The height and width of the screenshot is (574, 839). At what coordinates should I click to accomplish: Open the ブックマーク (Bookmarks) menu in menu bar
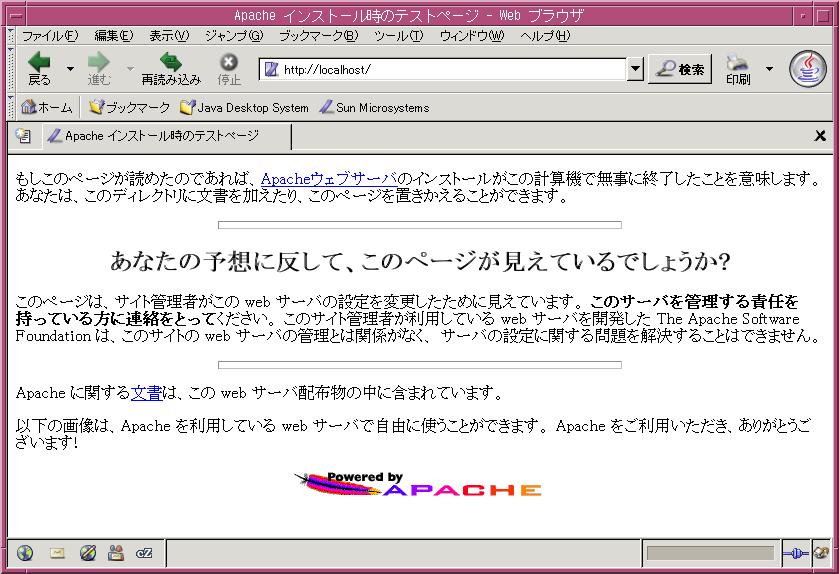coord(317,36)
